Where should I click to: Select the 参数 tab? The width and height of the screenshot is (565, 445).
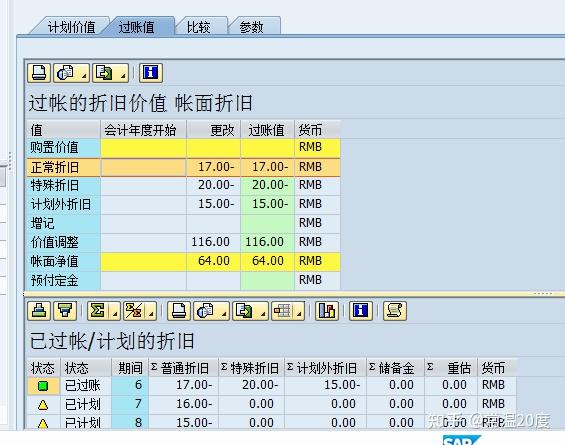252,27
